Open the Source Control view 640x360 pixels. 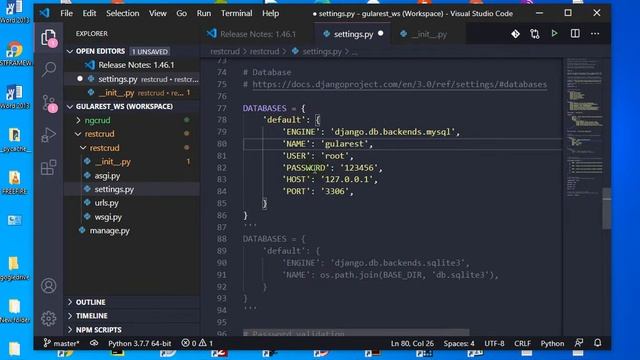click(x=49, y=103)
